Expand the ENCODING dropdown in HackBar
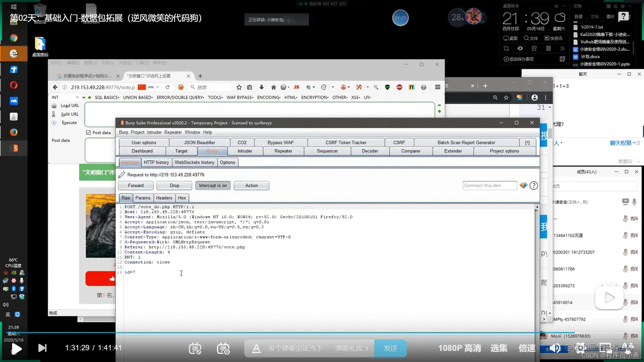The image size is (644, 362). coord(268,97)
